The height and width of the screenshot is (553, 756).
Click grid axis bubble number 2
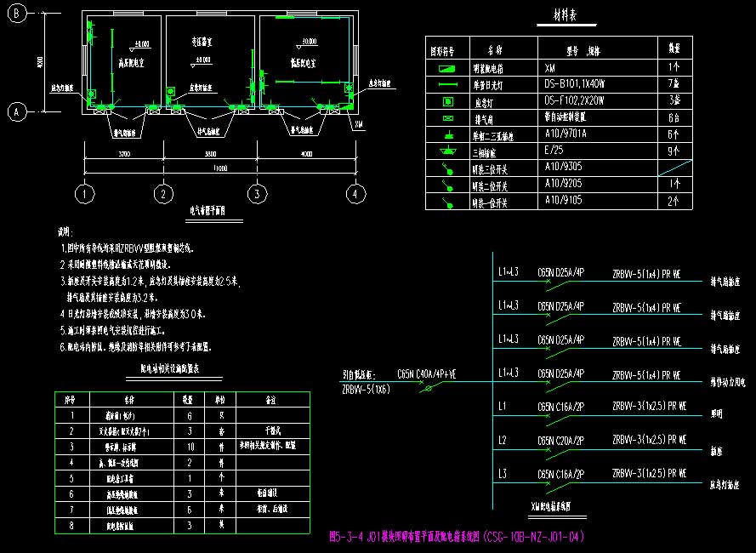click(x=163, y=194)
